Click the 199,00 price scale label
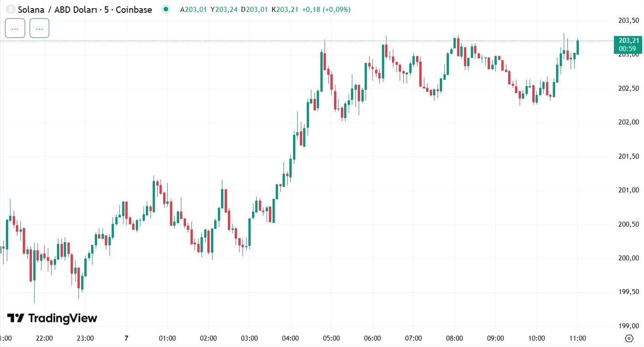Viewport: 644px width, 347px height. [629, 326]
